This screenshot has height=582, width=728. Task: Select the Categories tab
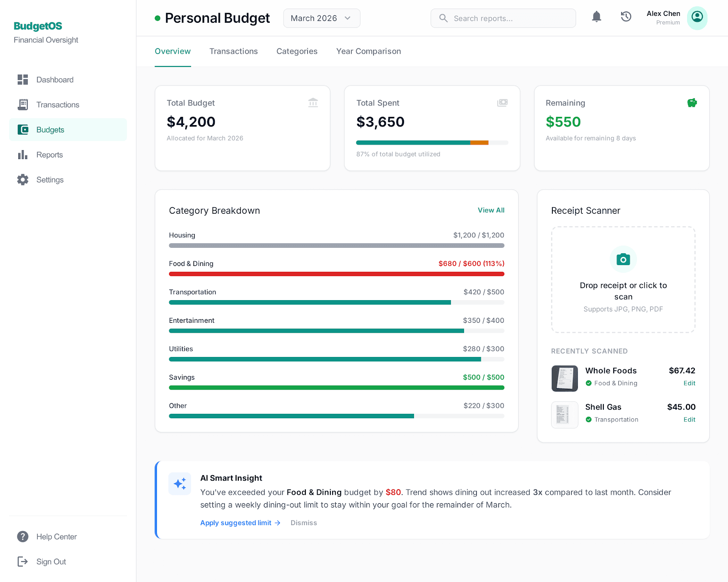coord(297,51)
